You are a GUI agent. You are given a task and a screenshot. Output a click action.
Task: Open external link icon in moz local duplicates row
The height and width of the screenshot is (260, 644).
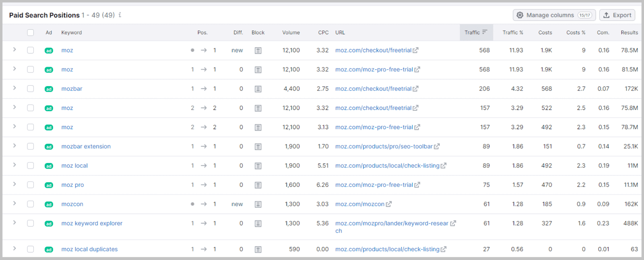[444, 250]
